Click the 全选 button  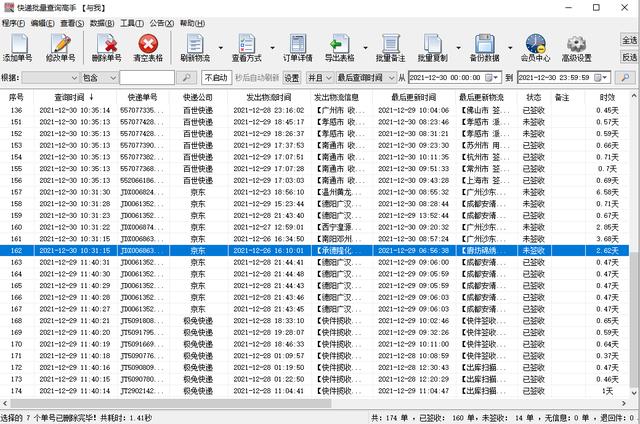tap(629, 40)
